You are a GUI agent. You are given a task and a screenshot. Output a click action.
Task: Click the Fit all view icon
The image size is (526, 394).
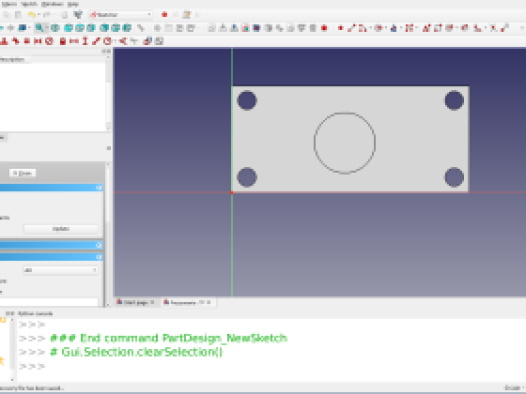pos(40,28)
